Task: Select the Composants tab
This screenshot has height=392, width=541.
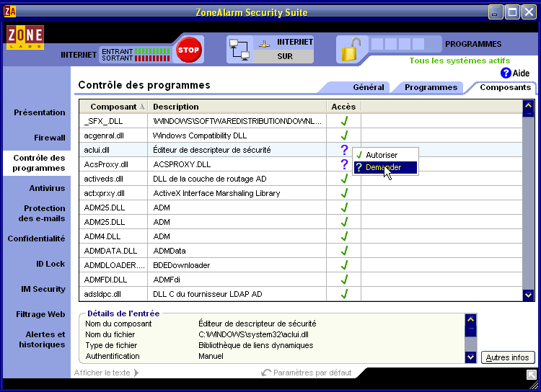Action: [x=505, y=87]
